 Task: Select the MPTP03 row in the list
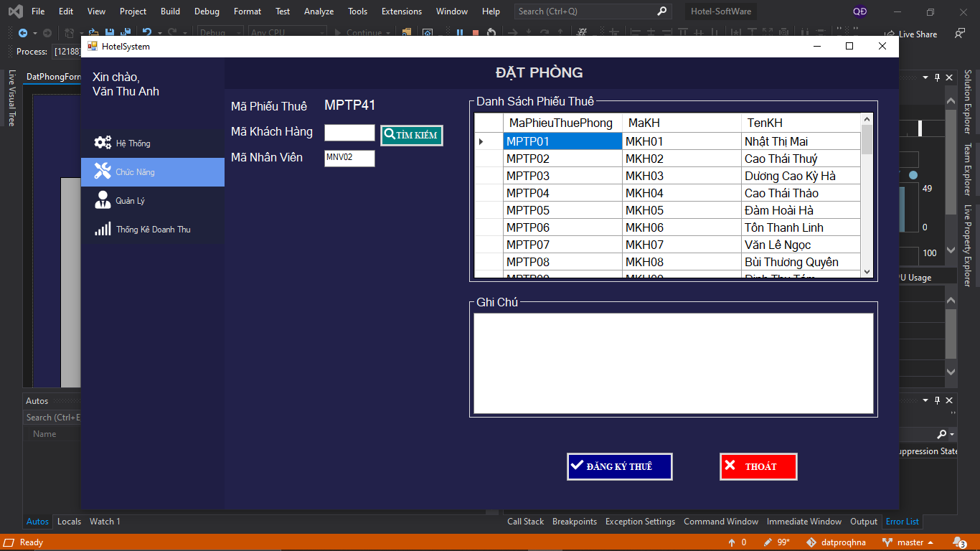click(562, 176)
